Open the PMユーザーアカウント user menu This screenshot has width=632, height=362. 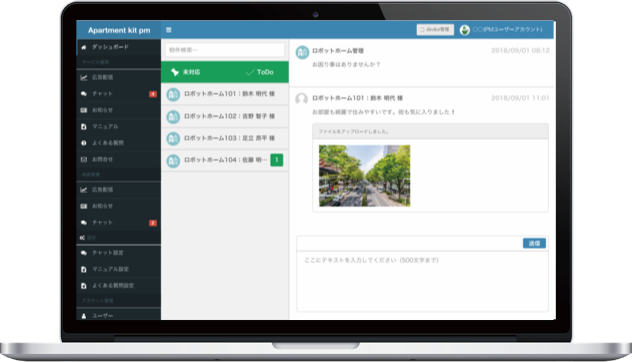coord(501,30)
